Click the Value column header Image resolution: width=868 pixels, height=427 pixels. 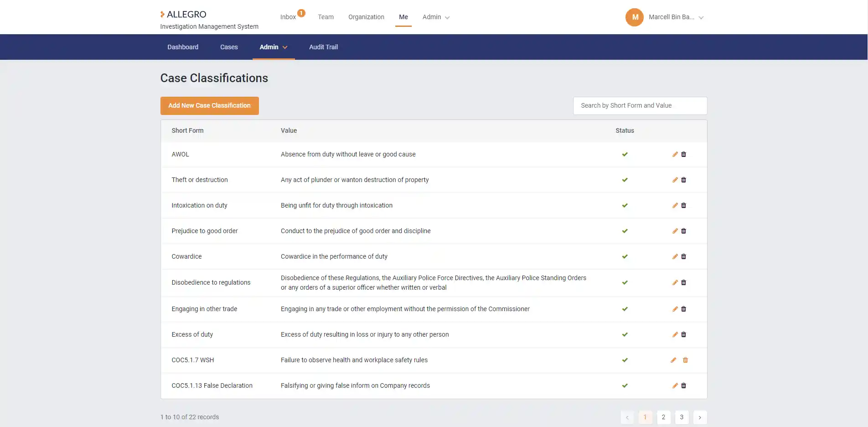pos(289,130)
